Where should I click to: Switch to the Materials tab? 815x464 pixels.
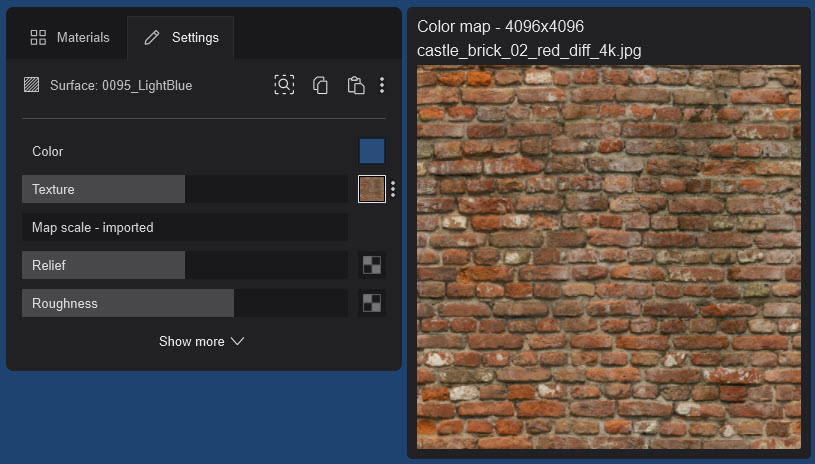pos(70,37)
